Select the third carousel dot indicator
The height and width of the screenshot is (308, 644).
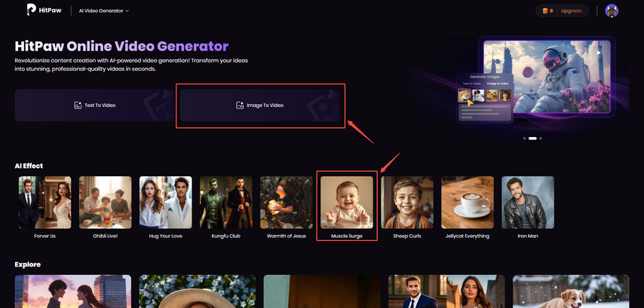coord(541,139)
